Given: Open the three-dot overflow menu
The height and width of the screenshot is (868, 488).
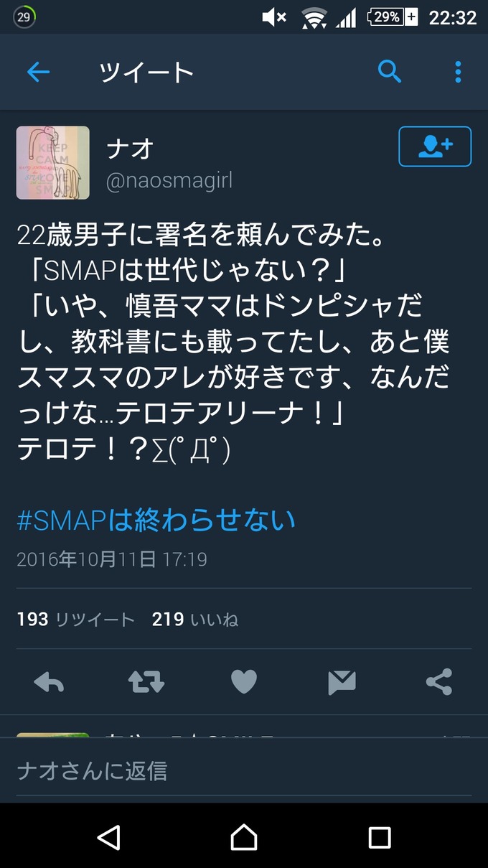Looking at the screenshot, I should (458, 72).
